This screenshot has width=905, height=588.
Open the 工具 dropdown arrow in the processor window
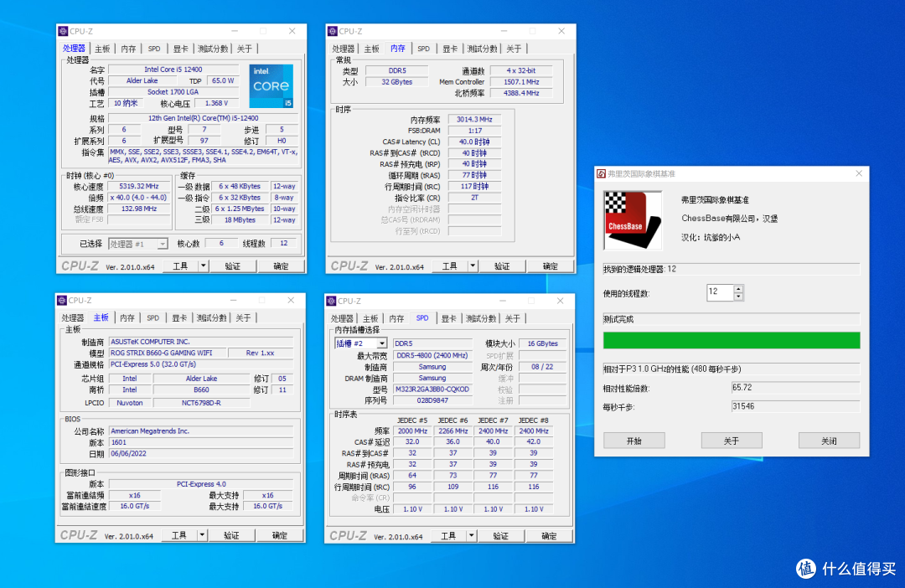(x=203, y=266)
